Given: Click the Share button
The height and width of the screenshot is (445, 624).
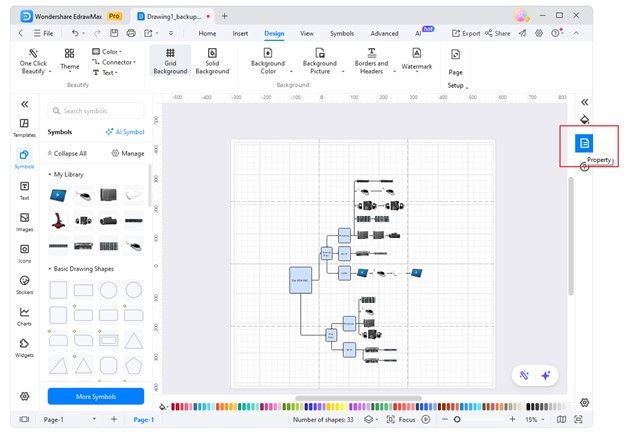Looking at the screenshot, I should pyautogui.click(x=497, y=33).
